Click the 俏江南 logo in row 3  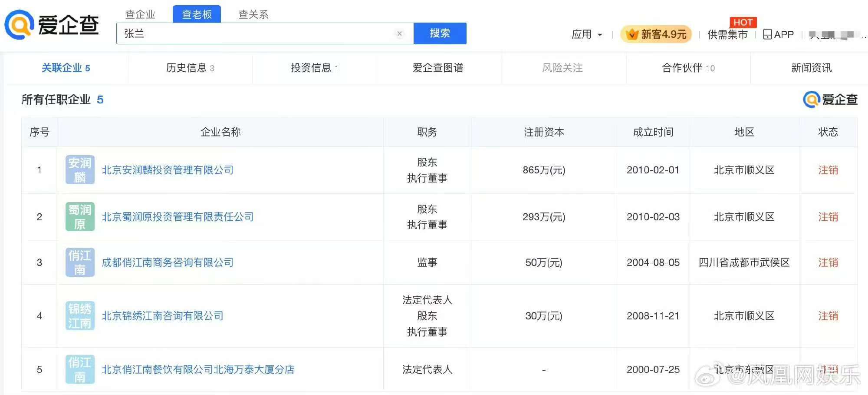click(80, 262)
